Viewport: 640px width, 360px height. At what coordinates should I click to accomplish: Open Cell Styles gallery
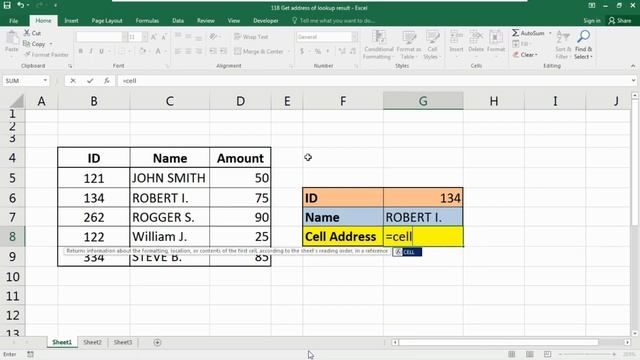(x=432, y=45)
